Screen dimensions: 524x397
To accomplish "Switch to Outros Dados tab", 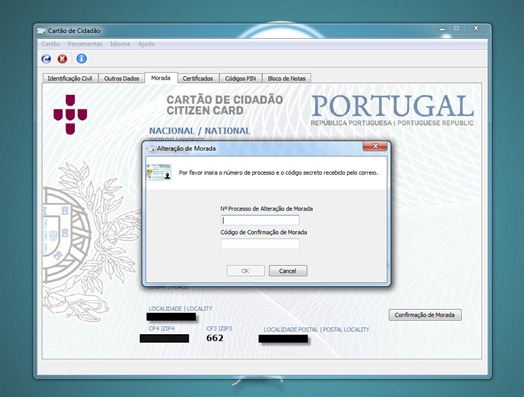I will pos(121,79).
